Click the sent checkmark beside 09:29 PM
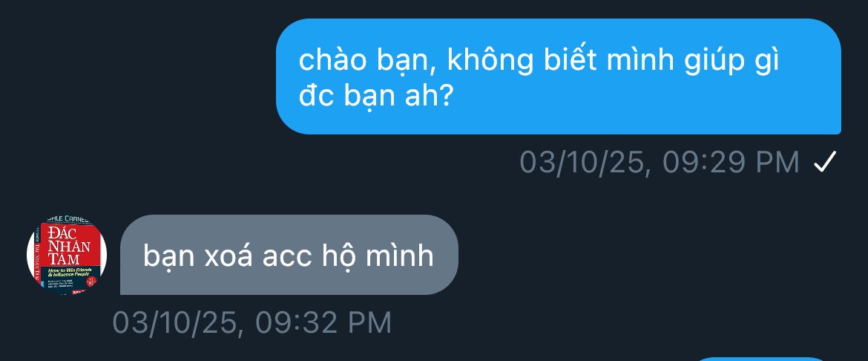 point(824,162)
